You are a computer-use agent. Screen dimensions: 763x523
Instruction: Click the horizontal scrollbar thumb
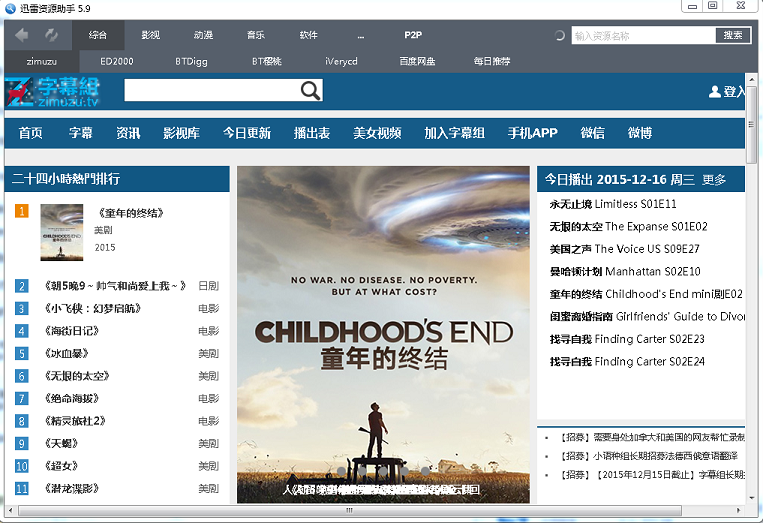pos(349,510)
